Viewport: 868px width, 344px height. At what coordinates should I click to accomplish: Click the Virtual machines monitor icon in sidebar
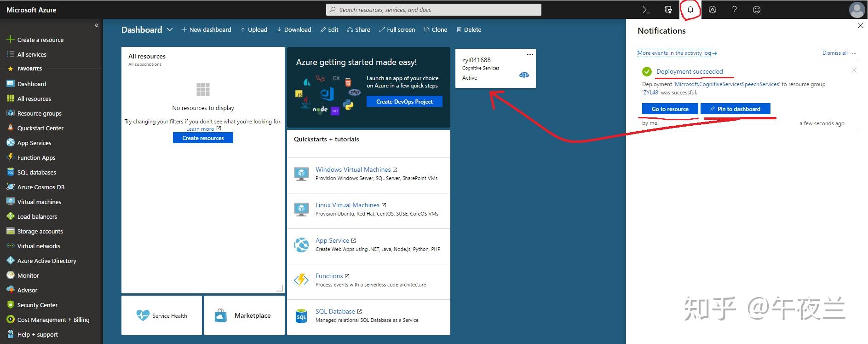pos(11,202)
